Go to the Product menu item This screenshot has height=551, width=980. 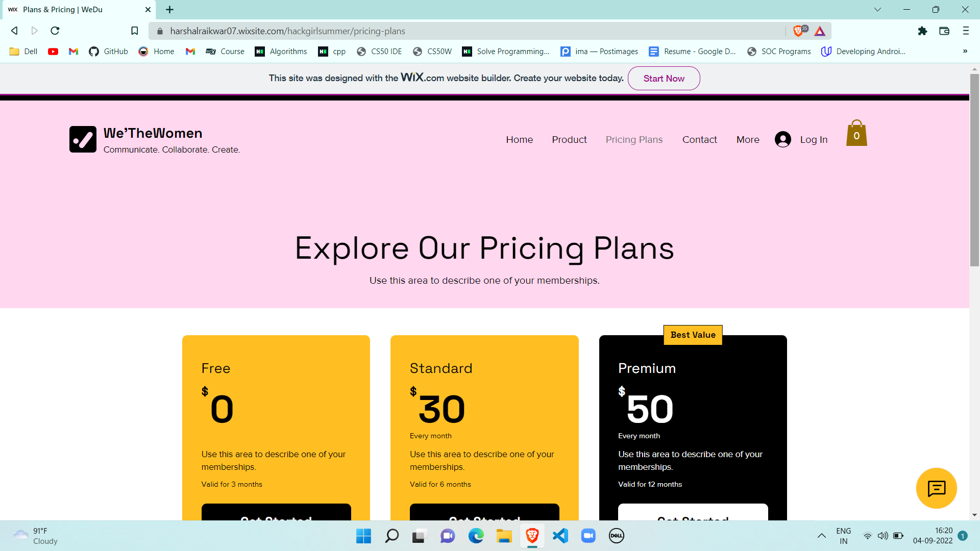(569, 140)
